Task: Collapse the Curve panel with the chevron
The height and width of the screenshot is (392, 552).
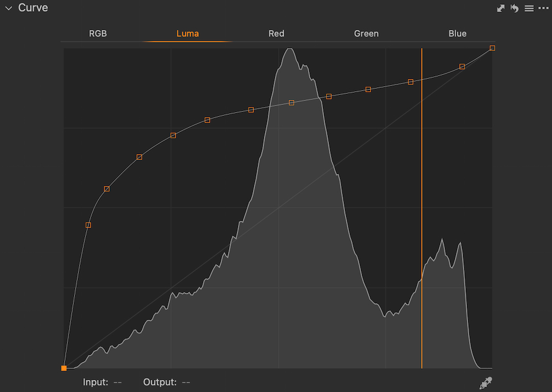Action: 8,8
